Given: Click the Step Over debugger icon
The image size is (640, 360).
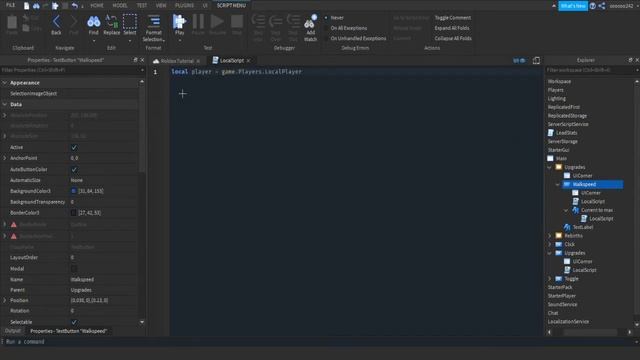Looking at the screenshot, I should 276,21.
